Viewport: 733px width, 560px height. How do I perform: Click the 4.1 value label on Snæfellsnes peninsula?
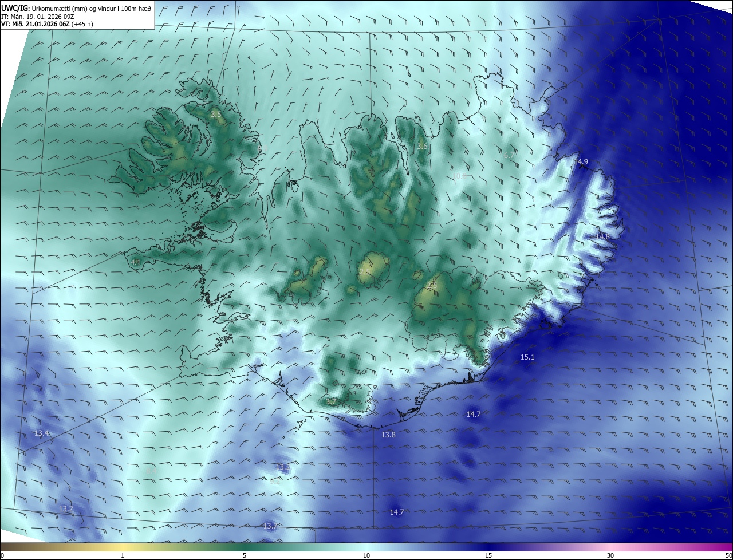click(x=136, y=263)
